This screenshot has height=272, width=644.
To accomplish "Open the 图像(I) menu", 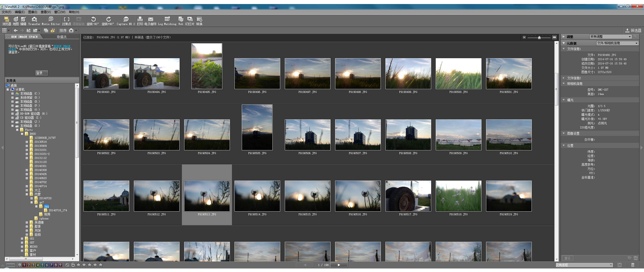I will 33,12.
